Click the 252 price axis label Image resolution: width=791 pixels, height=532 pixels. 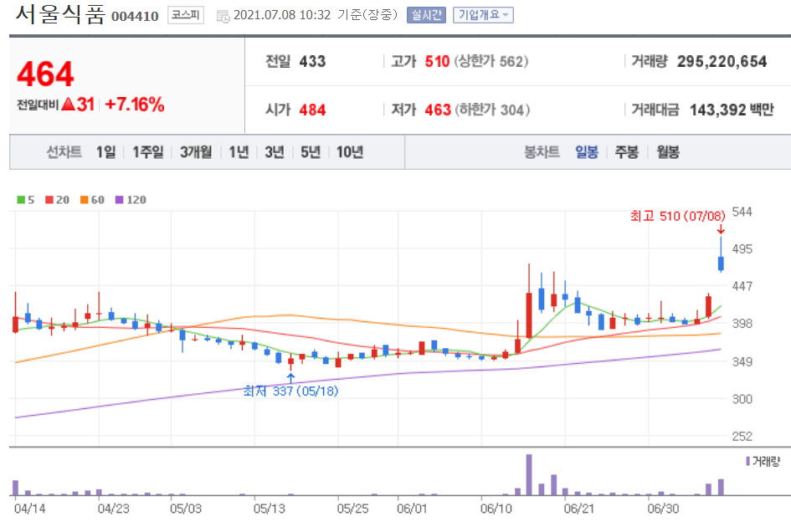(x=742, y=436)
